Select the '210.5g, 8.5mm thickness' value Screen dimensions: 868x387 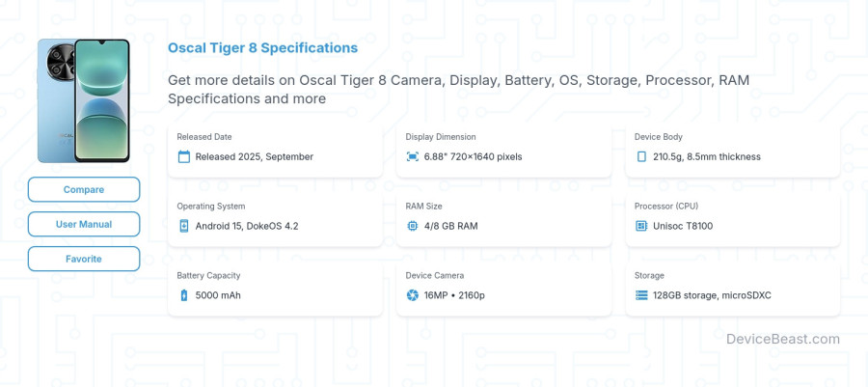click(707, 156)
